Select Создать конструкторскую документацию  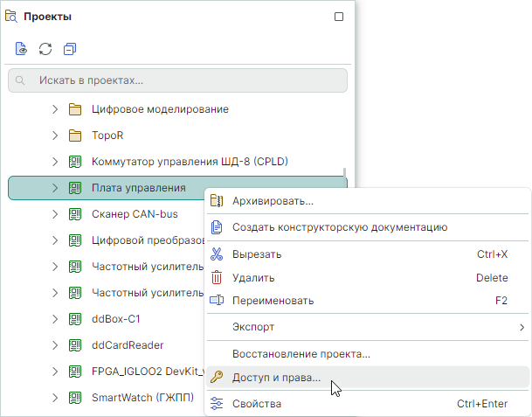340,227
